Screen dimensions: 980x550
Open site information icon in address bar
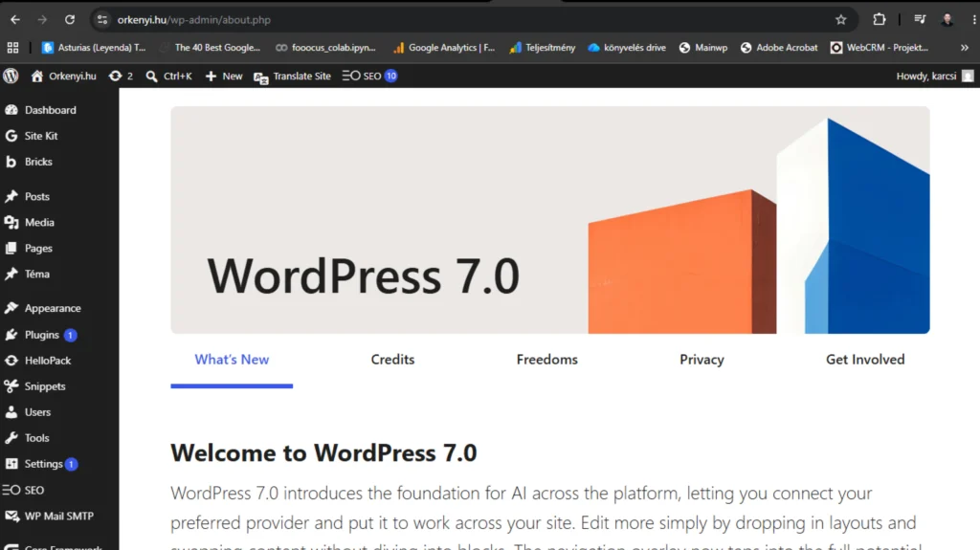pos(102,20)
